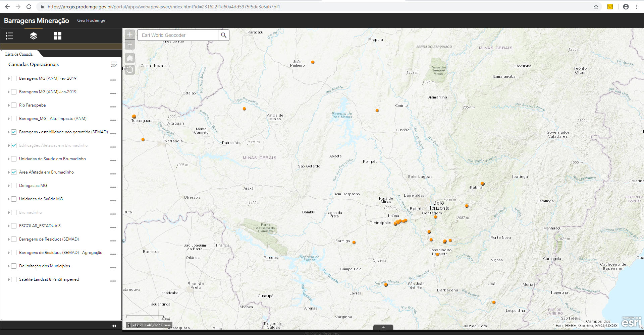
Task: Open options for Delegacias MG layer
Action: pyautogui.click(x=113, y=187)
